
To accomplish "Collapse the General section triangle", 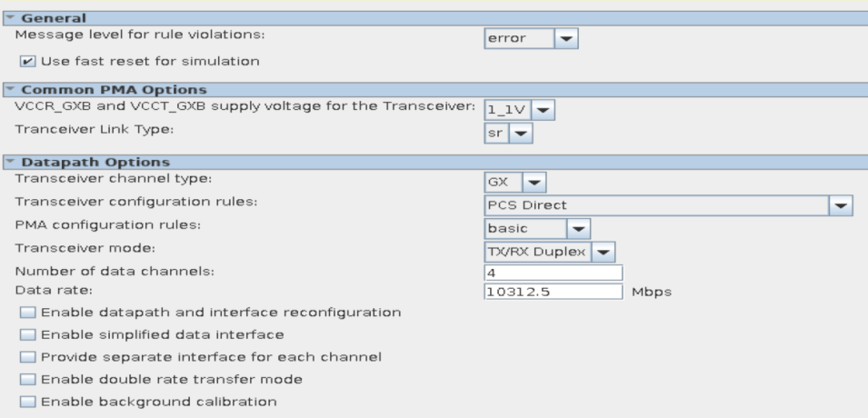I will click(x=6, y=18).
